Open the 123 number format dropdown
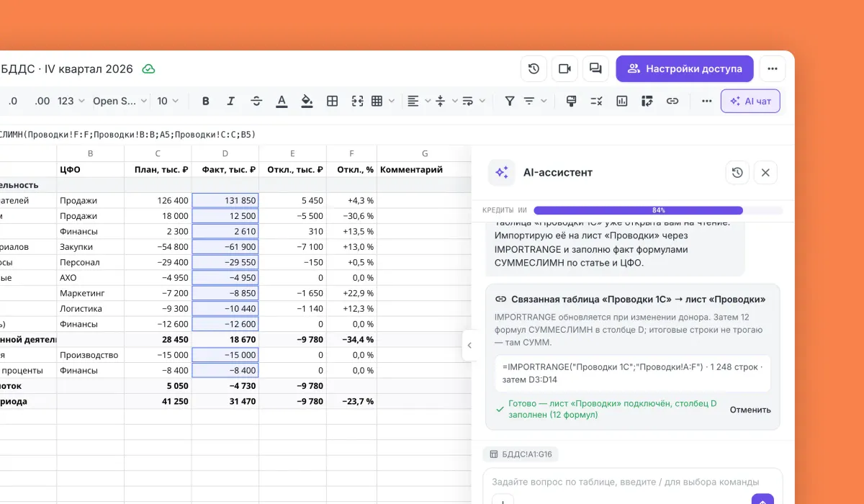The height and width of the screenshot is (504, 864). tap(71, 102)
